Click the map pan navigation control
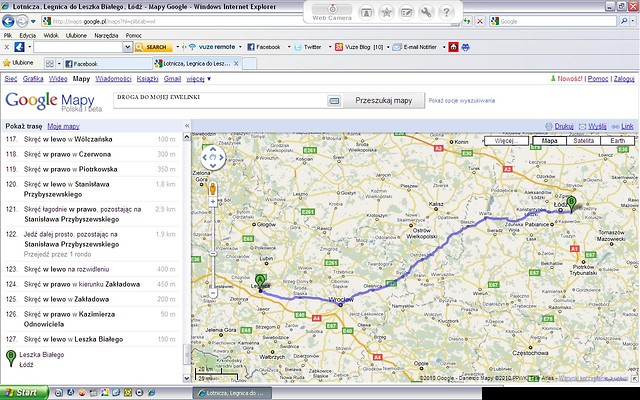 [213, 157]
